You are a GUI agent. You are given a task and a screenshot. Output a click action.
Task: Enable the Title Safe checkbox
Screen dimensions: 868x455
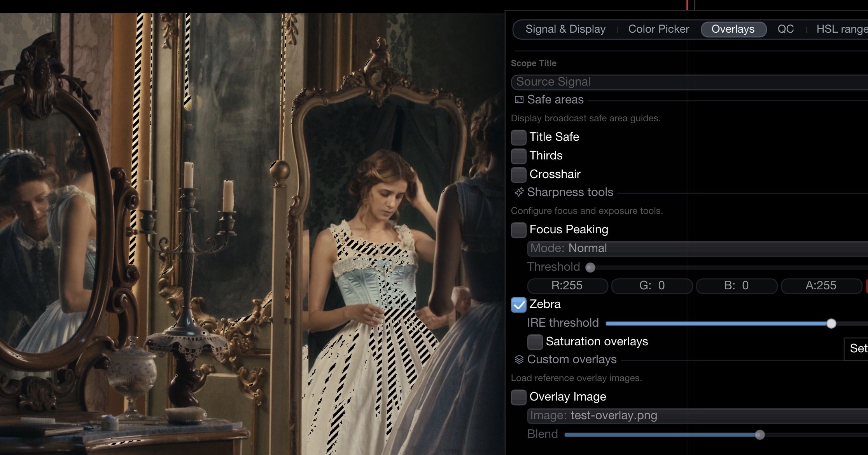coord(518,137)
